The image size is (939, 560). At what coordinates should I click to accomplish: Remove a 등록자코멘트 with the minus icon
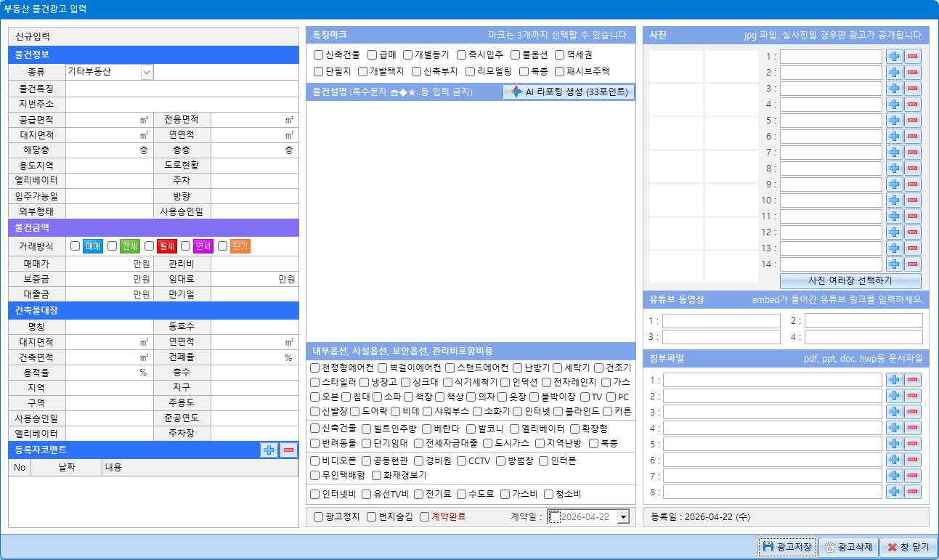pos(289,450)
